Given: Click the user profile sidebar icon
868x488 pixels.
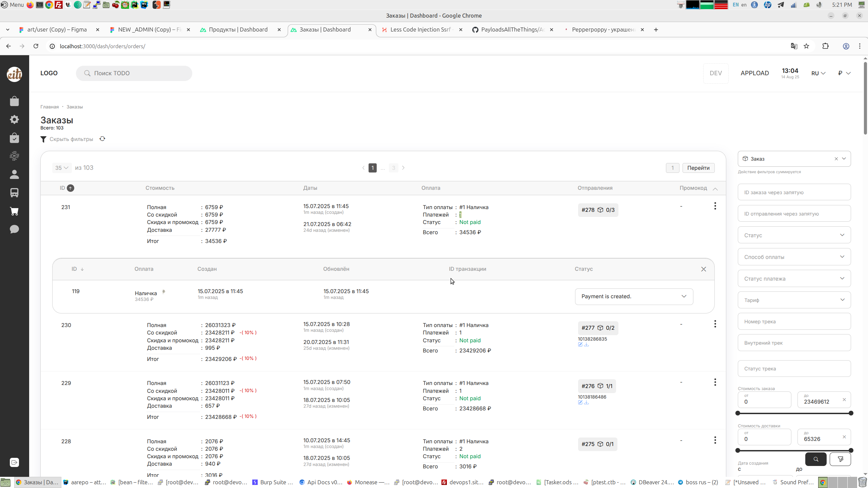Looking at the screenshot, I should coord(14,175).
